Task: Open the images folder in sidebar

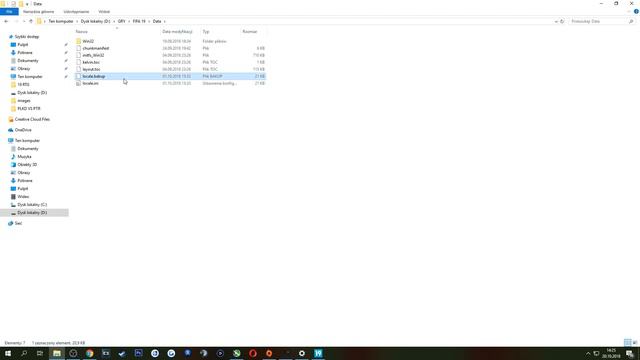Action: pyautogui.click(x=24, y=100)
